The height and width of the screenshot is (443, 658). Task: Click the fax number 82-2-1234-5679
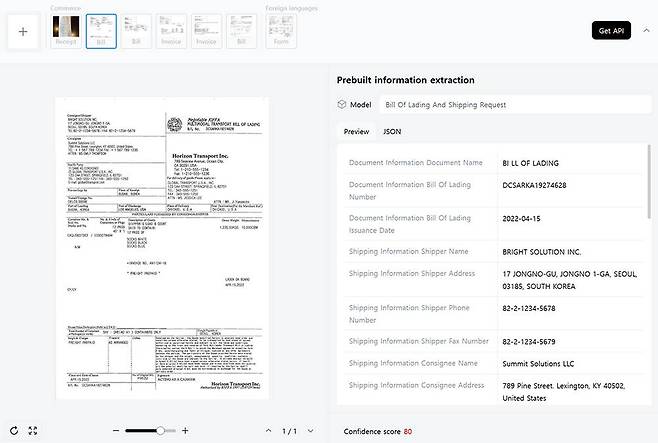(529, 342)
